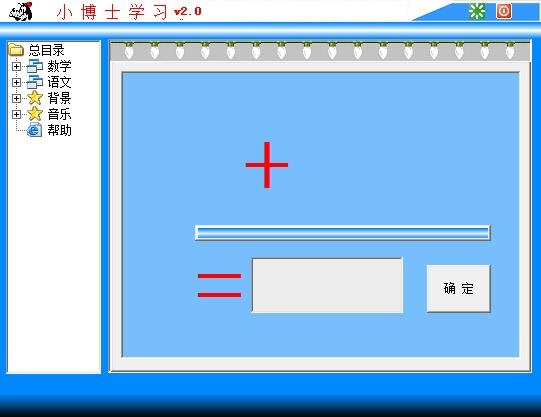Screen dimensions: 541x417
Task: Click the 小博士学习 title text
Action: coord(112,12)
